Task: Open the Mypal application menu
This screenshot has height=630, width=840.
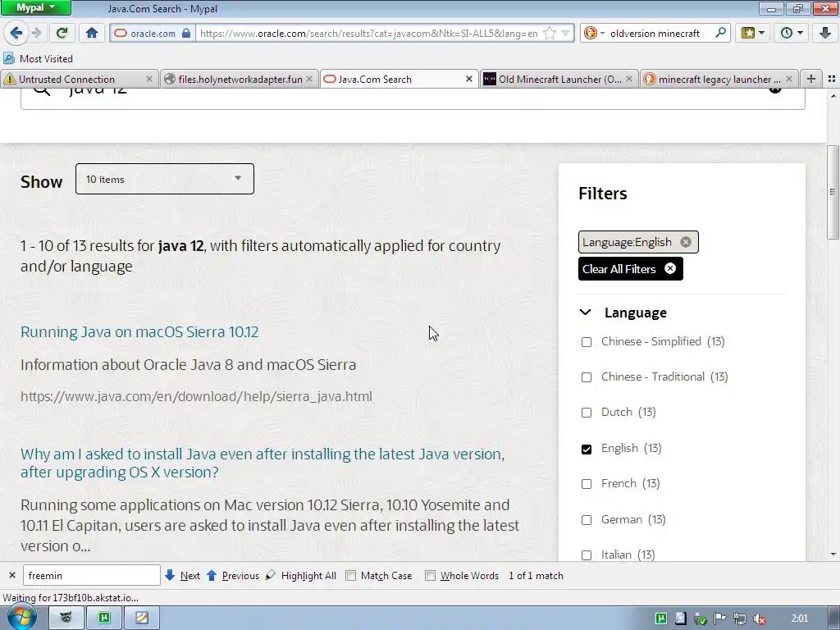Action: (x=35, y=8)
